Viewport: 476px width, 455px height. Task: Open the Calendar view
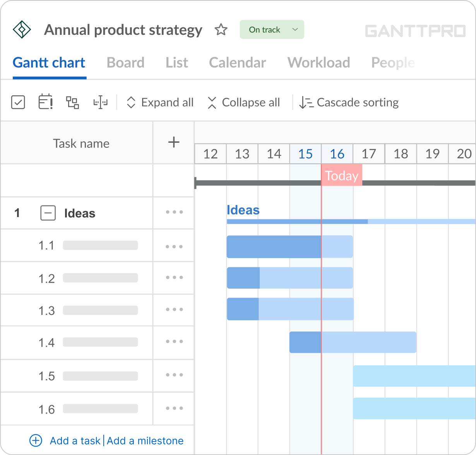pyautogui.click(x=237, y=62)
